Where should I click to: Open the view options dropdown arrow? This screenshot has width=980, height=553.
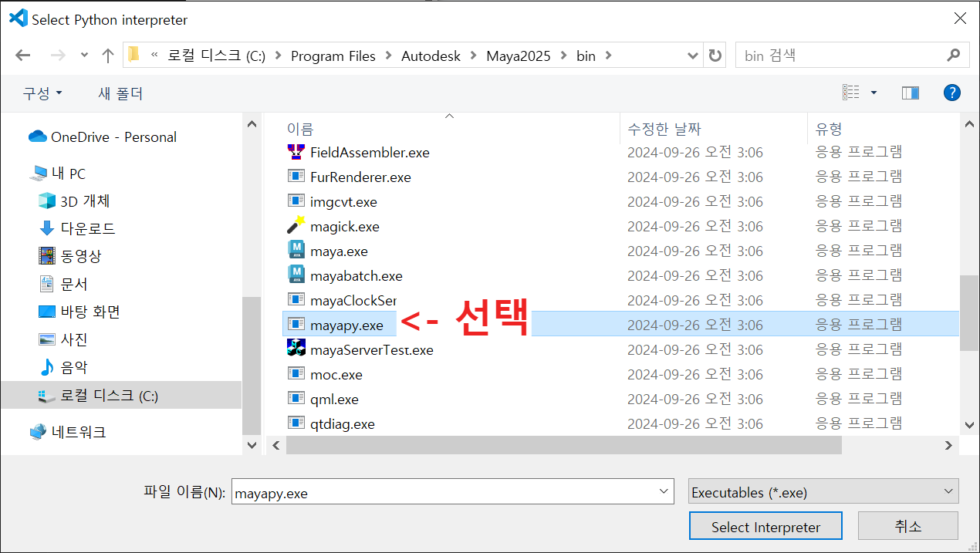point(874,93)
